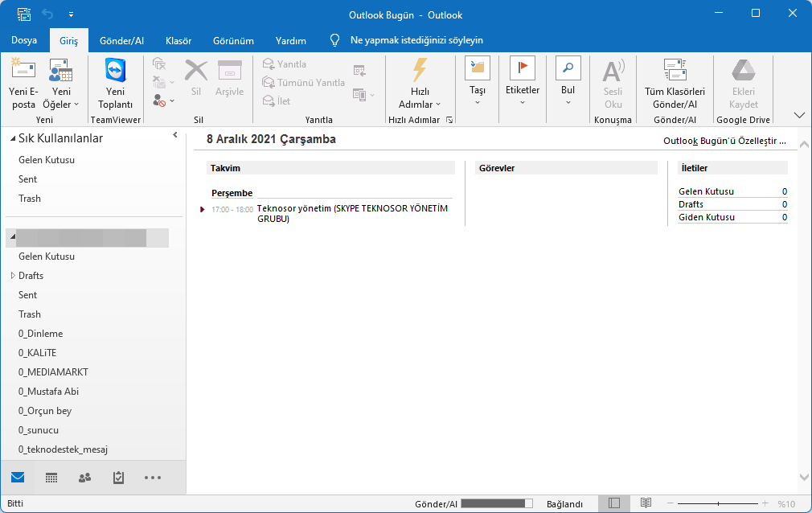Send/receive all folders with Tüm Klasörleri Gönder/Al

tap(676, 83)
